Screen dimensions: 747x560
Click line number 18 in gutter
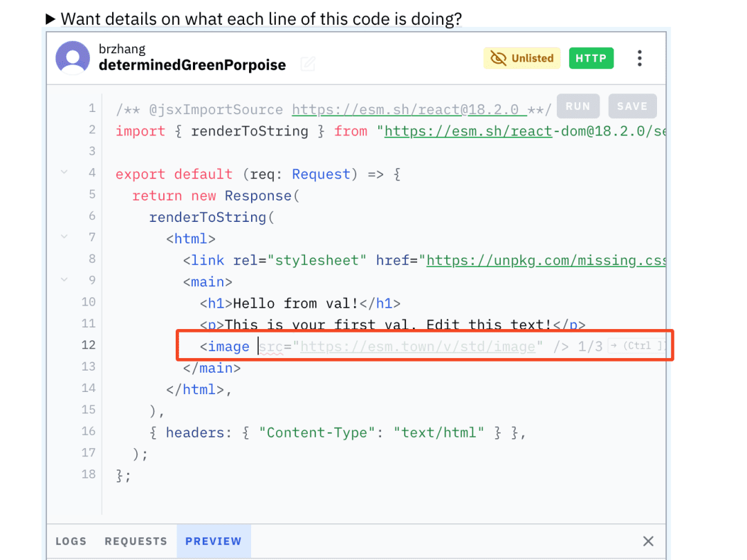tap(89, 474)
